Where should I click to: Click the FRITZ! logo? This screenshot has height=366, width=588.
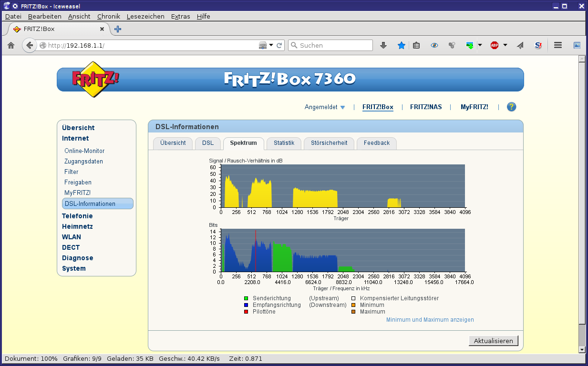point(95,79)
